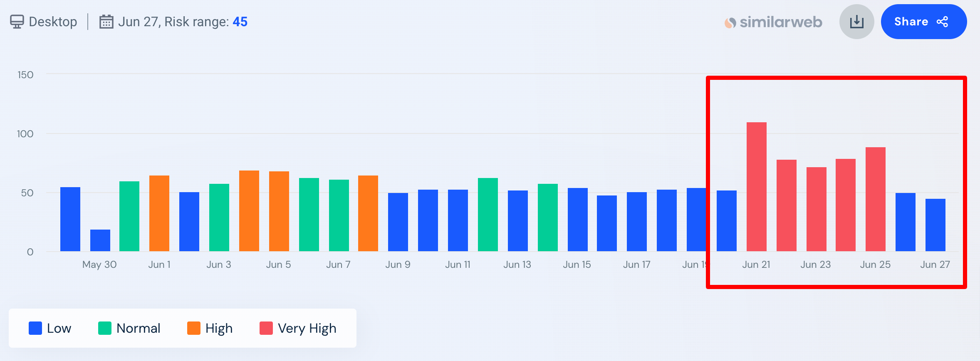Click the risk range value 45
The width and height of the screenshot is (980, 361).
tap(240, 22)
